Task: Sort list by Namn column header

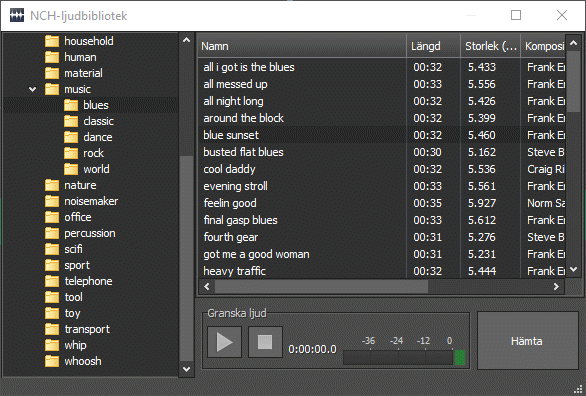Action: [302, 46]
